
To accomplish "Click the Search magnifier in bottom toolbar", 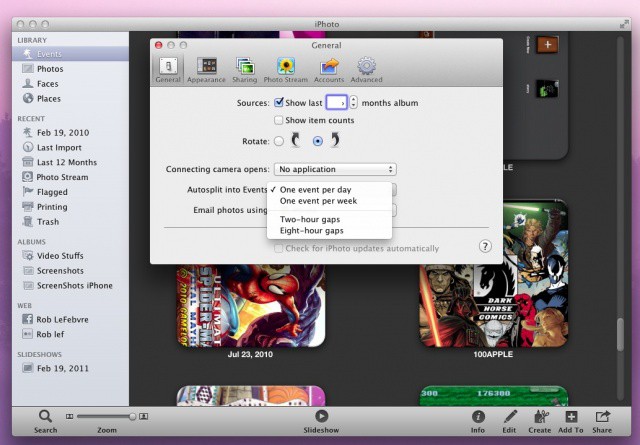I will coord(45,416).
